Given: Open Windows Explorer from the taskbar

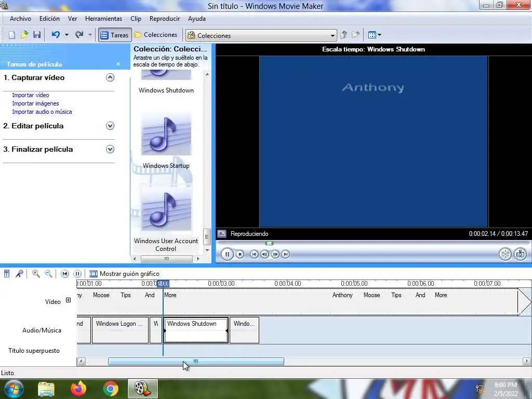Looking at the screenshot, I should click(x=46, y=389).
